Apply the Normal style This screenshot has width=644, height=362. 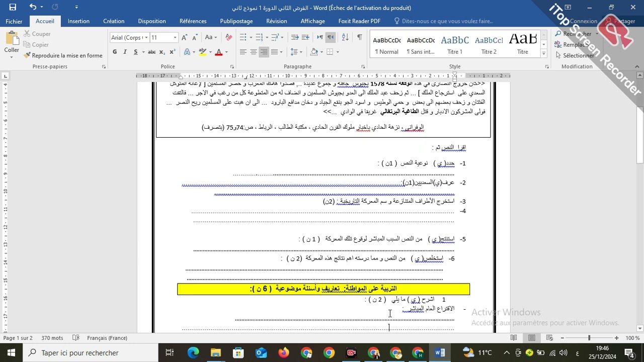tap(387, 44)
